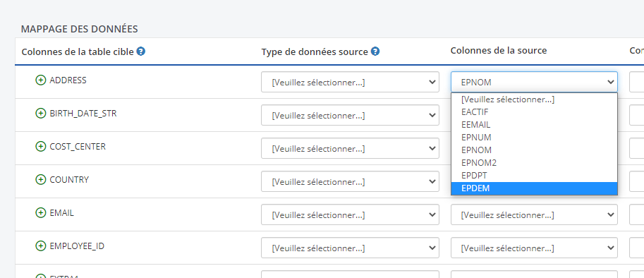Image resolution: width=644 pixels, height=278 pixels.
Task: Select [Veuillez sélectionner...] in open list
Action: pos(534,99)
